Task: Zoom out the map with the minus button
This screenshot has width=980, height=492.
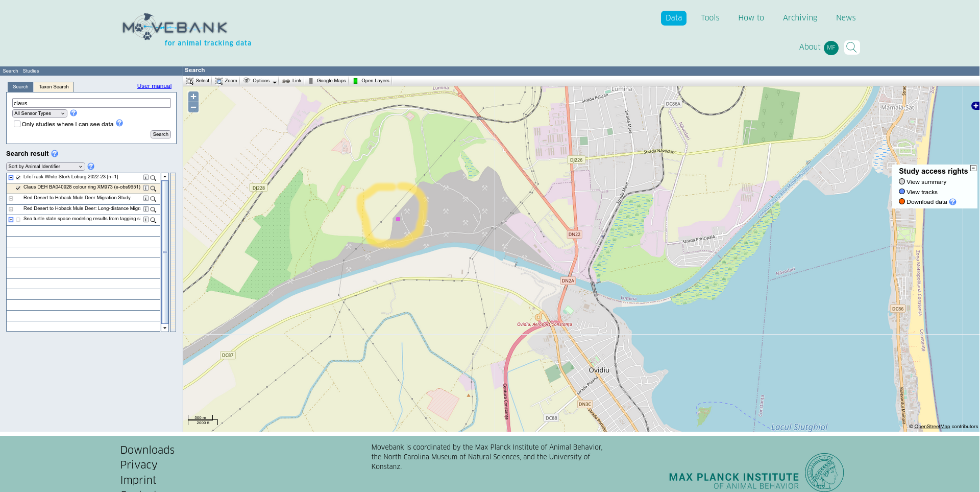Action: pyautogui.click(x=193, y=107)
